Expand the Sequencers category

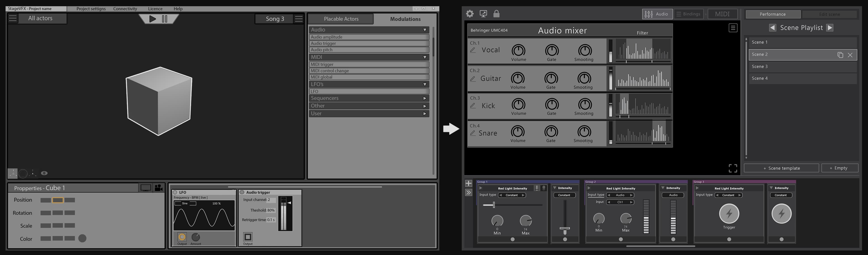[425, 98]
